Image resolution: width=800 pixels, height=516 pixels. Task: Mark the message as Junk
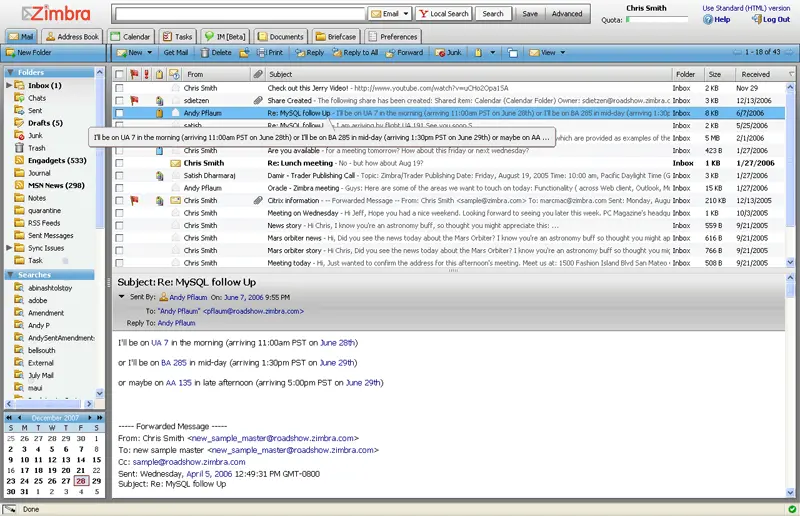point(448,52)
